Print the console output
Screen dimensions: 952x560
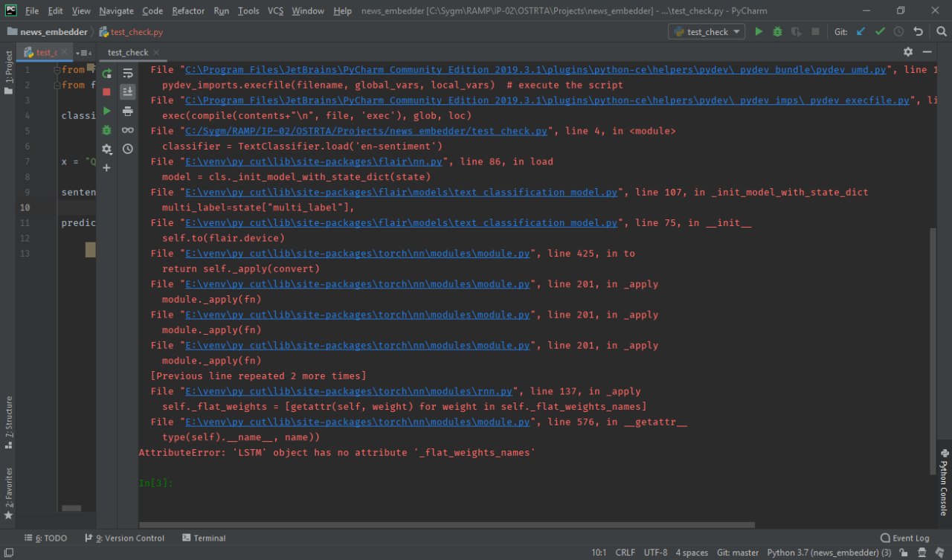point(128,111)
